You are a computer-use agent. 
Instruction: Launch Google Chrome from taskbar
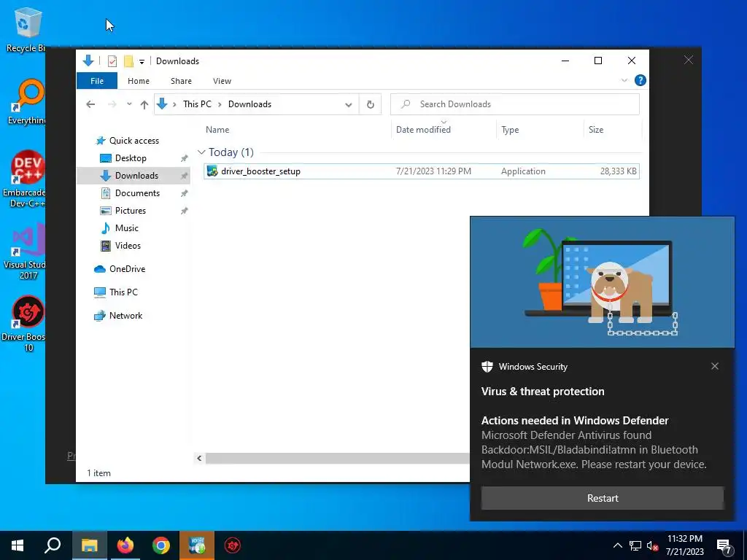pos(161,545)
